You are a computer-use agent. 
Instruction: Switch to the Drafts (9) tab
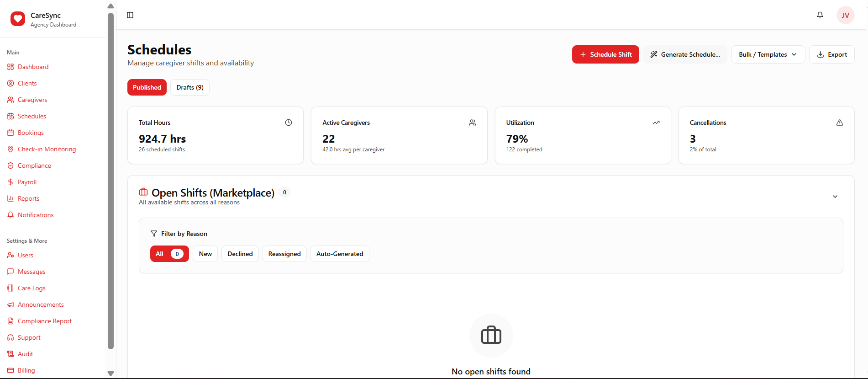pos(190,87)
